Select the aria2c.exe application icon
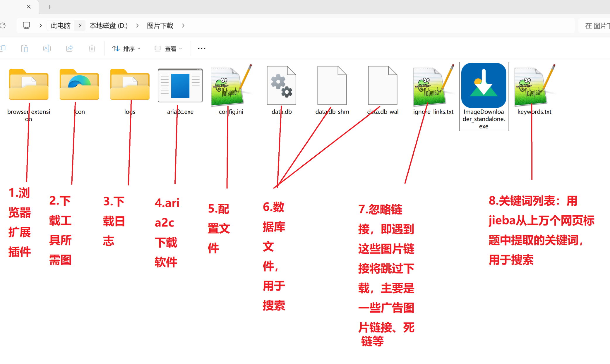 180,85
